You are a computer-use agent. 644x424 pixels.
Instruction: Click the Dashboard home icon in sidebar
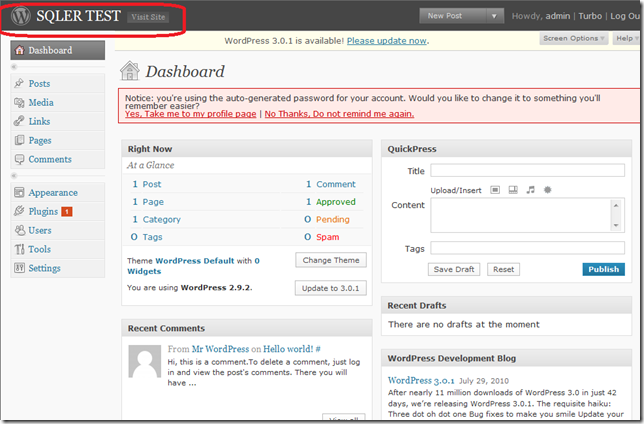[19, 50]
